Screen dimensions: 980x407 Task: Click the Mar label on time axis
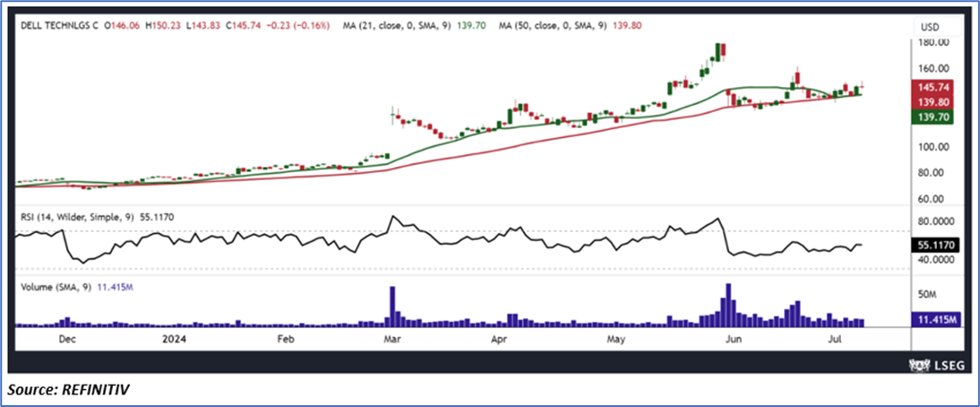(392, 340)
